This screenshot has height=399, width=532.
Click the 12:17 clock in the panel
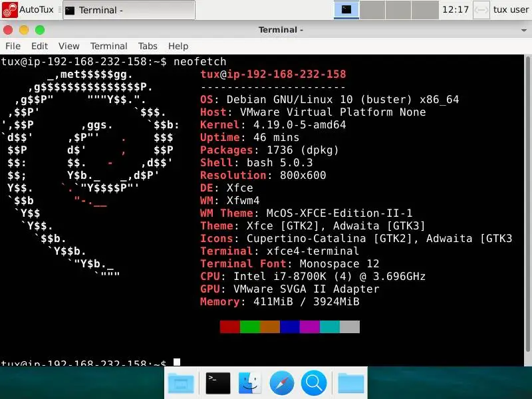(x=456, y=9)
